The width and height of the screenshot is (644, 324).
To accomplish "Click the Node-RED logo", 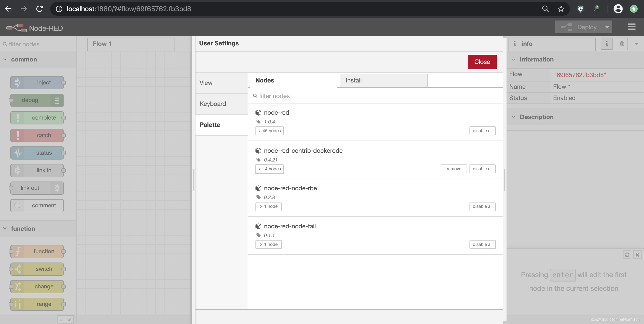I will click(17, 28).
